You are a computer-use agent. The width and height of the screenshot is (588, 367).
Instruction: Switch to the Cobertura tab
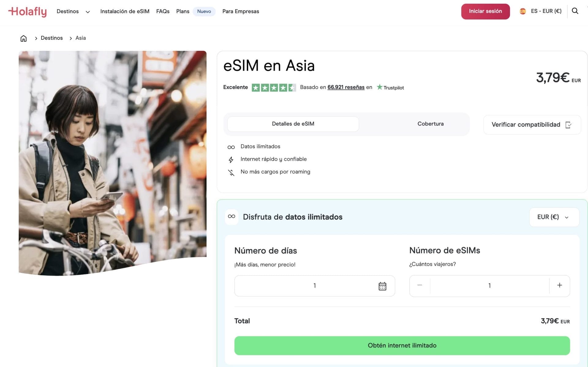[x=430, y=124]
